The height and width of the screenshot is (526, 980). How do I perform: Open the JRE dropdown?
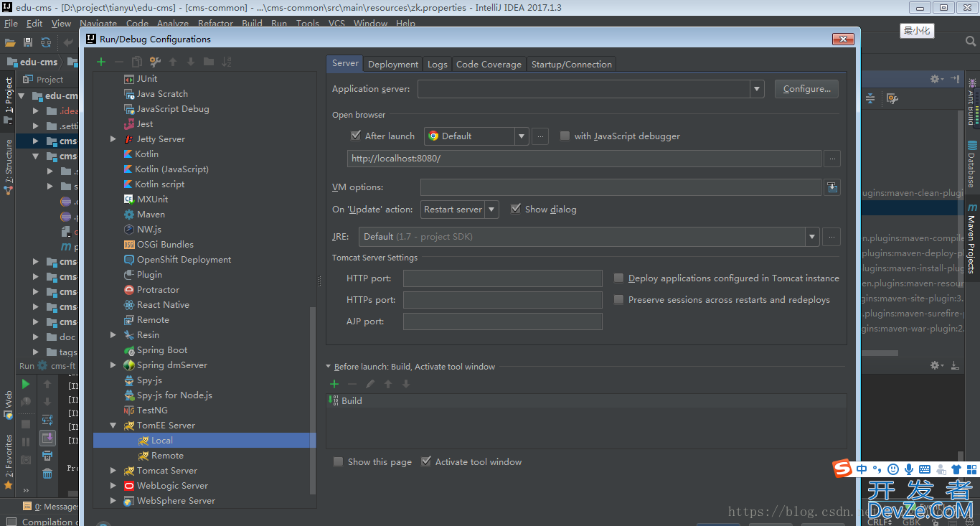pyautogui.click(x=812, y=237)
